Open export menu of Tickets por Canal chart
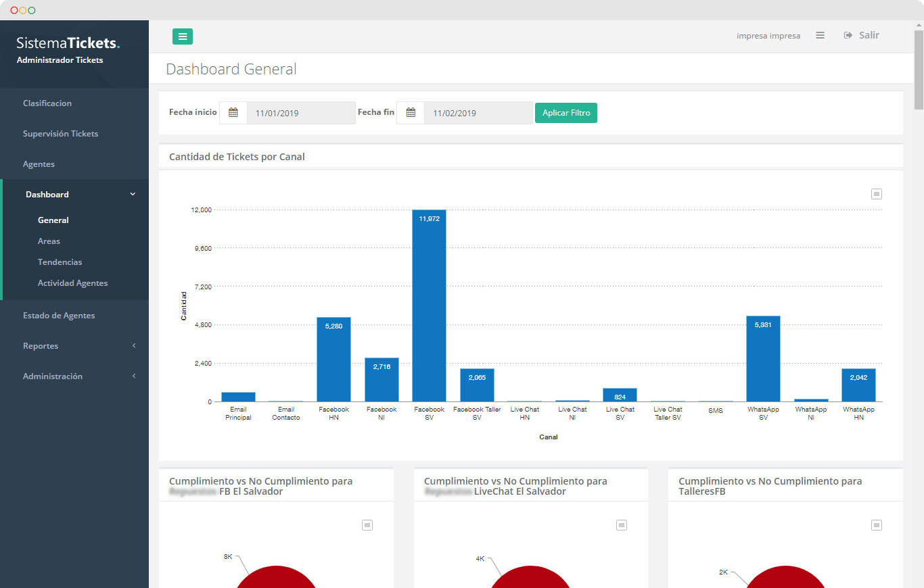This screenshot has height=588, width=924. click(877, 194)
